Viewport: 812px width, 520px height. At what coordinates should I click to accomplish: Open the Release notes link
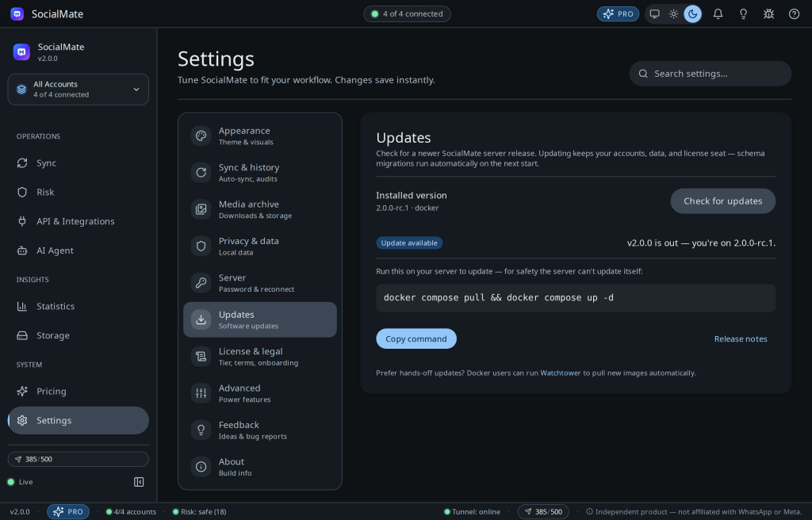pos(741,338)
